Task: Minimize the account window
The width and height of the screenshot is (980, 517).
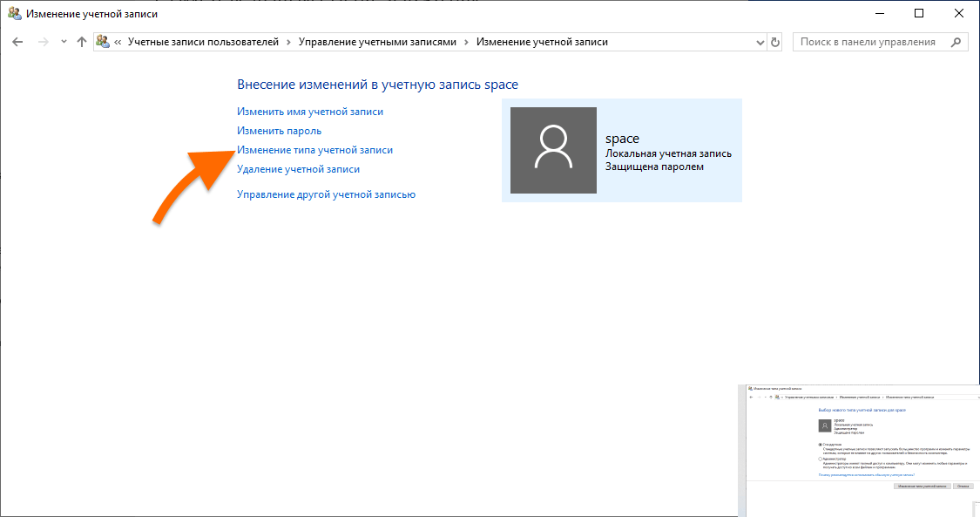Action: coord(879,13)
